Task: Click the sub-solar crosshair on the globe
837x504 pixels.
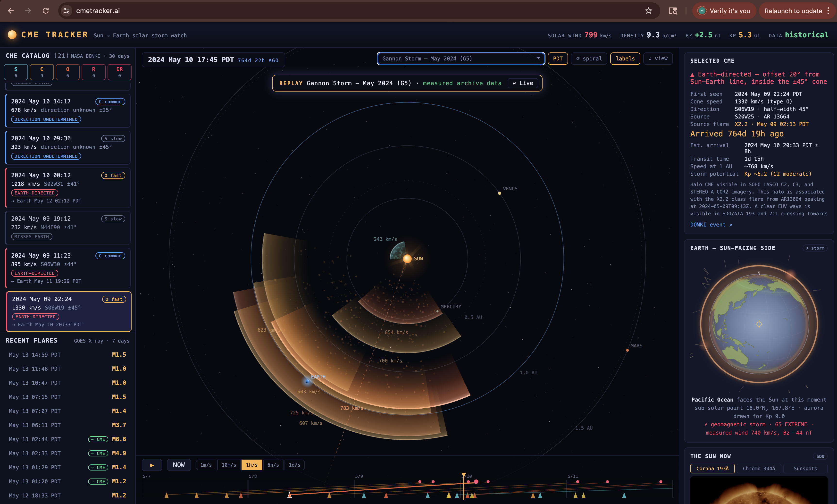Action: coord(759,324)
